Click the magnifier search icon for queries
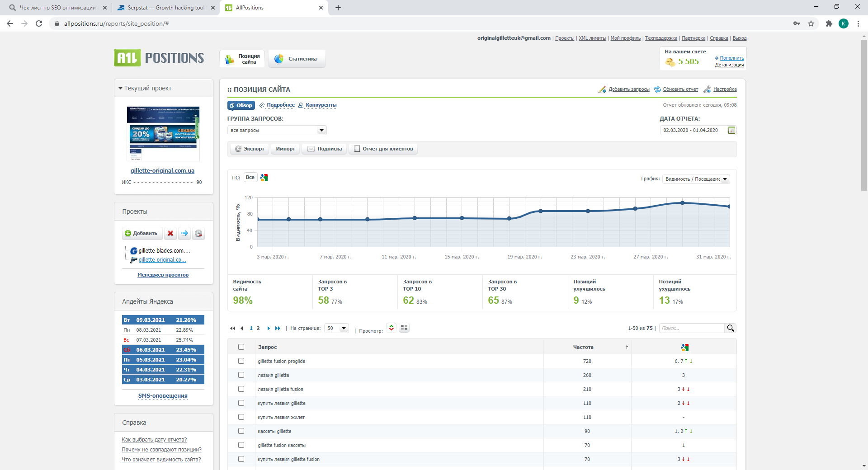This screenshot has height=470, width=868. coord(731,328)
